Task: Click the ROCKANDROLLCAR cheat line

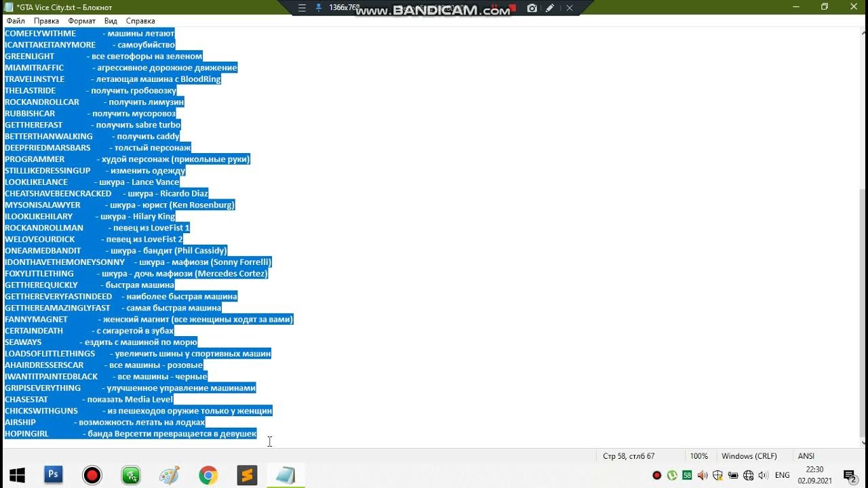Action: click(x=94, y=102)
